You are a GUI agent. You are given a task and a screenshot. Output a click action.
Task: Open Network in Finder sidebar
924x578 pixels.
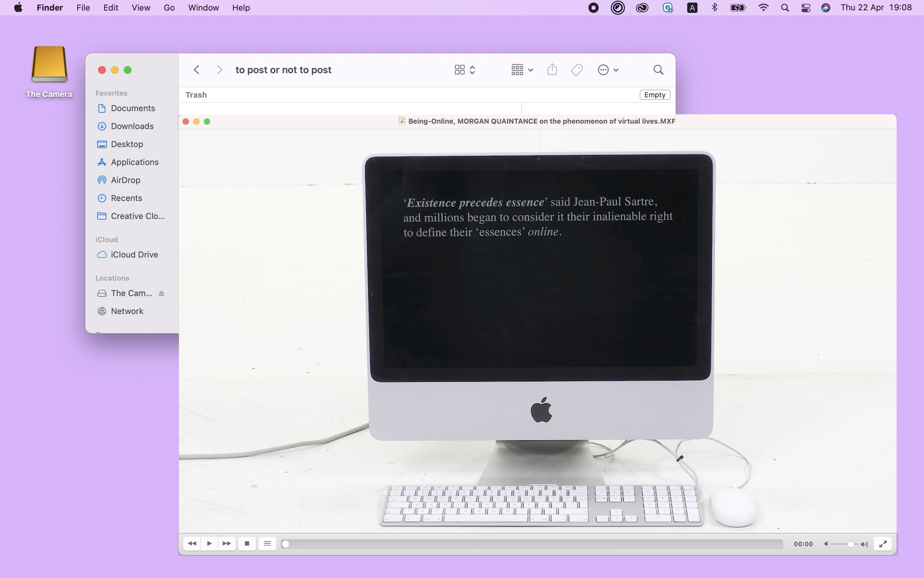click(x=120, y=311)
